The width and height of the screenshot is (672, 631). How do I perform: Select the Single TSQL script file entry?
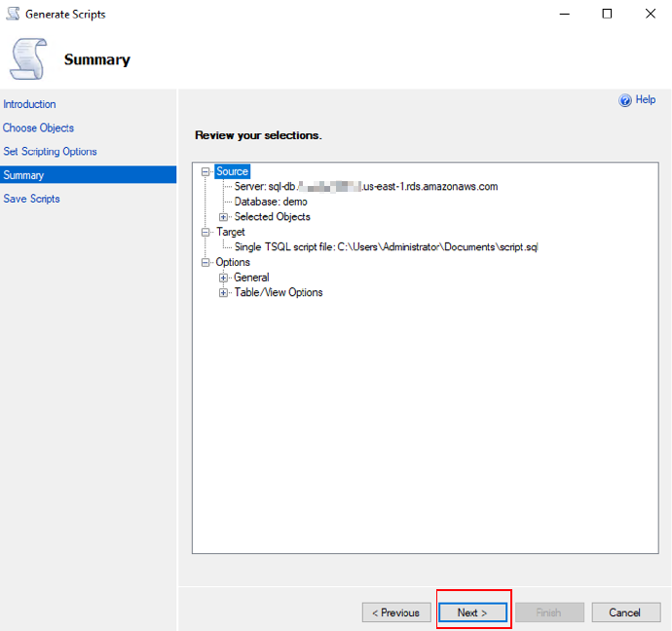[386, 247]
